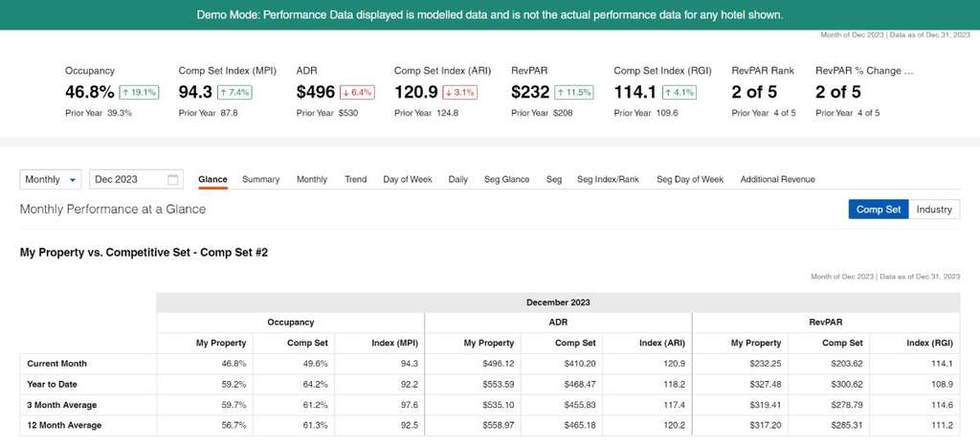This screenshot has height=448, width=980.
Task: Open the Trend tab
Action: pyautogui.click(x=355, y=180)
